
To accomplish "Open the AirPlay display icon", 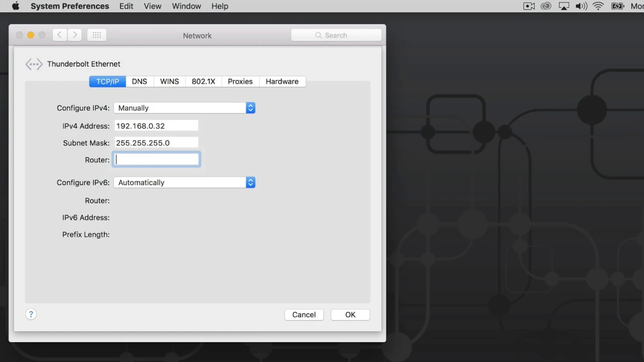I will pos(564,6).
